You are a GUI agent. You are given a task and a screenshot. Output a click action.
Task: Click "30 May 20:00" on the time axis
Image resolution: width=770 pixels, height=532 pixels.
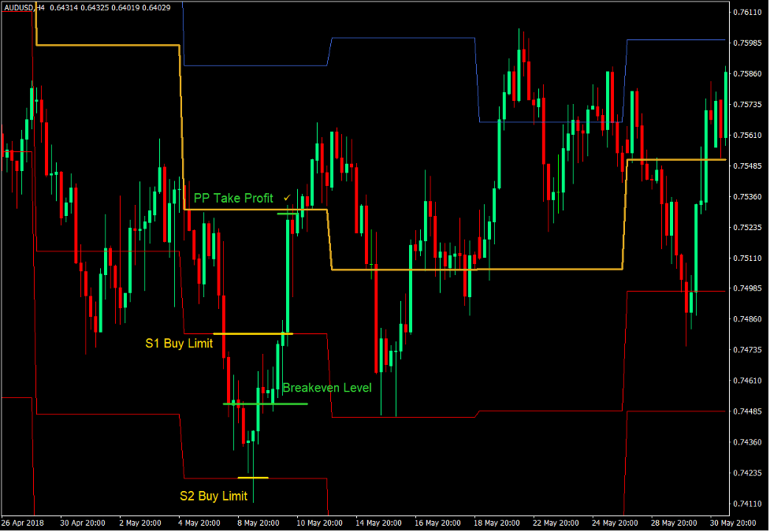tap(734, 523)
